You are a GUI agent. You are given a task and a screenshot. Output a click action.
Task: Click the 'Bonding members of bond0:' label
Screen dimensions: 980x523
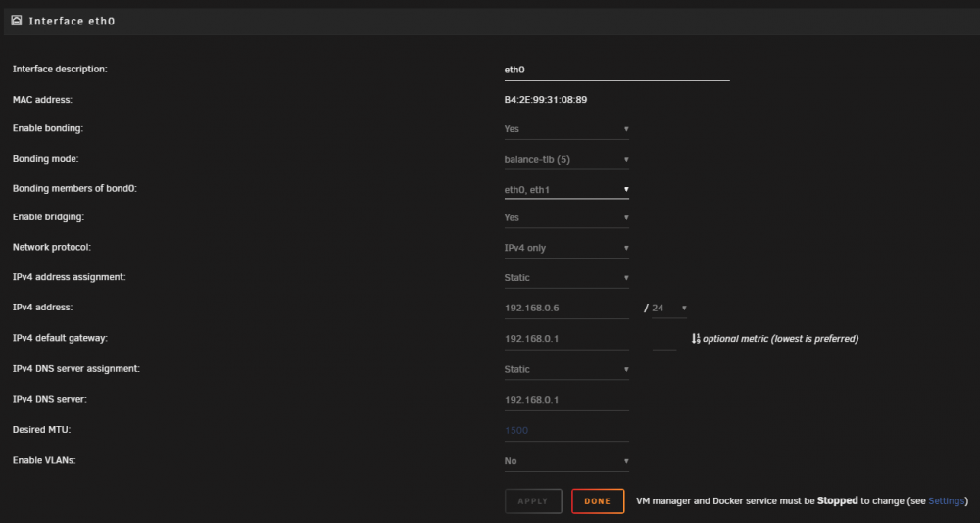click(x=75, y=188)
